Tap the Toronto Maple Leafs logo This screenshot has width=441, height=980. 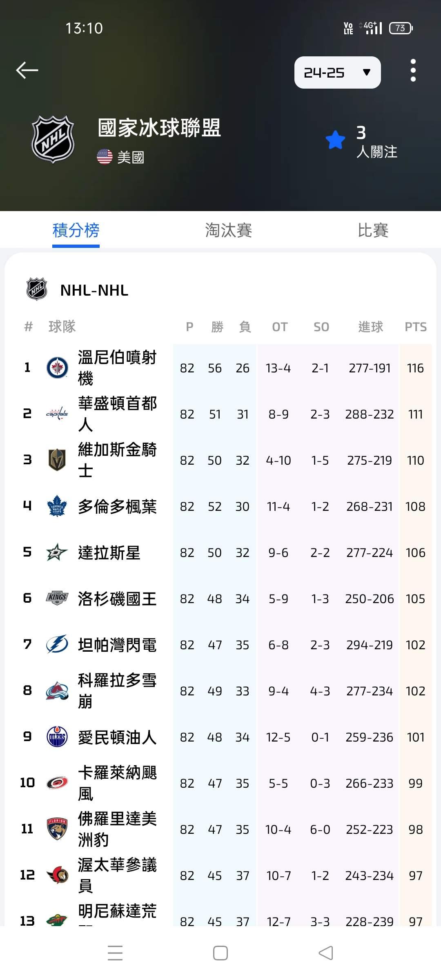pyautogui.click(x=57, y=506)
